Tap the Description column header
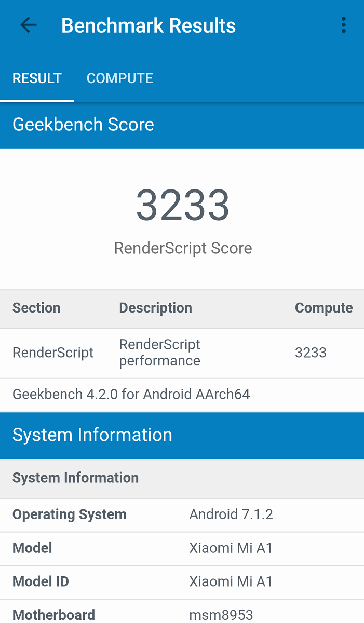 156,308
